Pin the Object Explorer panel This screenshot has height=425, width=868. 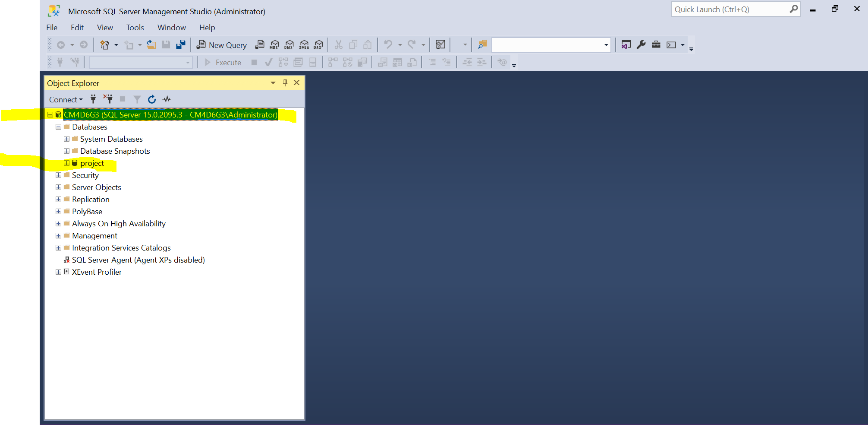[285, 83]
